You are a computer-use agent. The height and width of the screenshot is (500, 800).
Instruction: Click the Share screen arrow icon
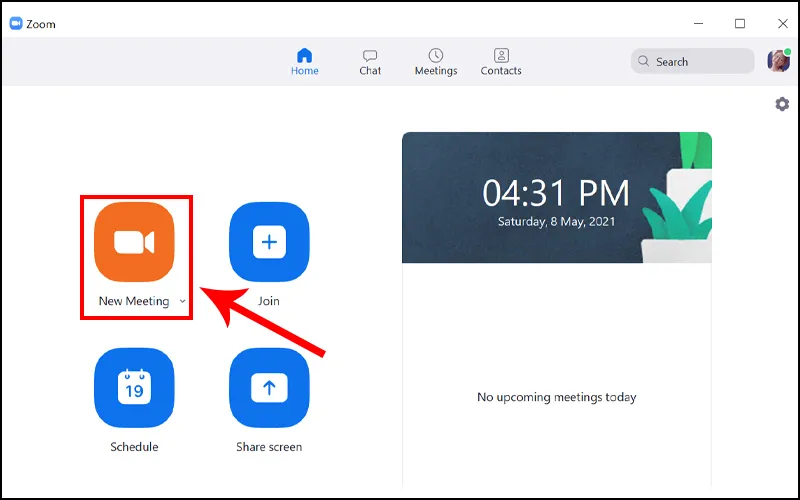[269, 388]
